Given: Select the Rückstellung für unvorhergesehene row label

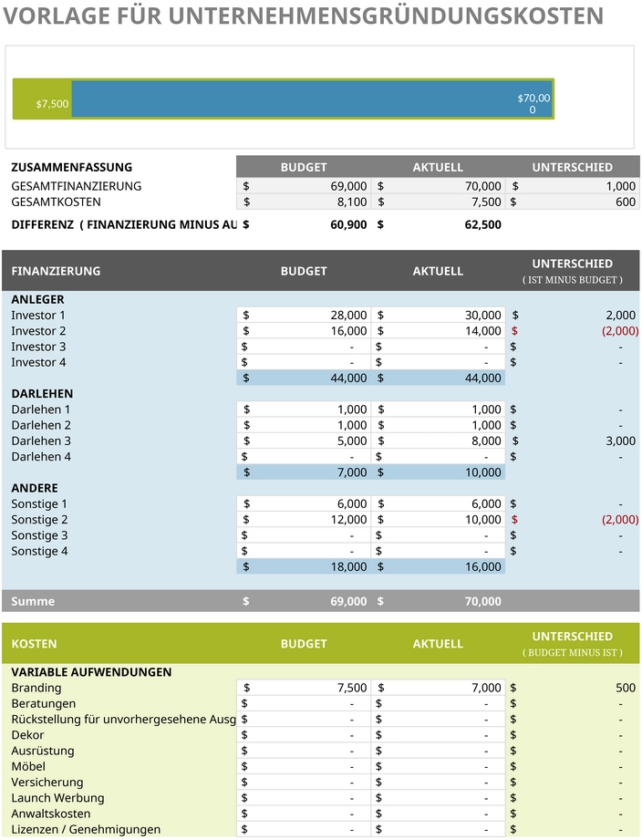Looking at the screenshot, I should tap(124, 720).
